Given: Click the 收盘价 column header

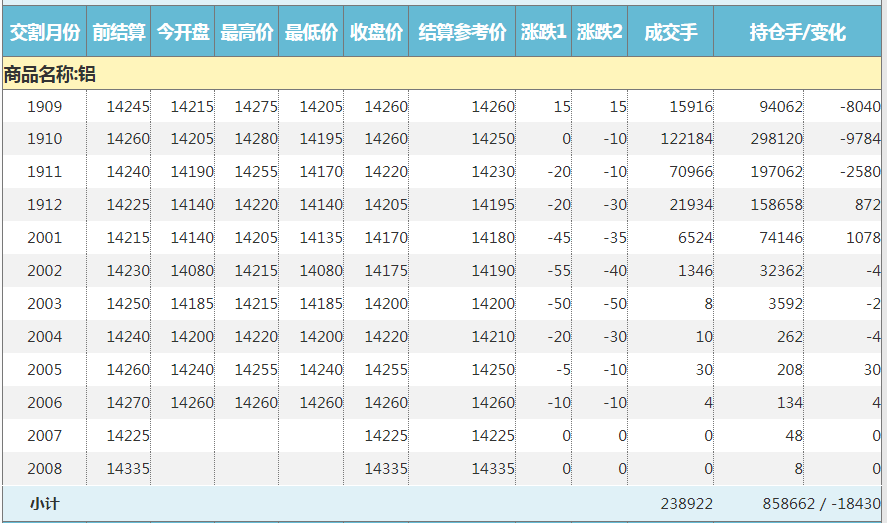Looking at the screenshot, I should coord(376,32).
